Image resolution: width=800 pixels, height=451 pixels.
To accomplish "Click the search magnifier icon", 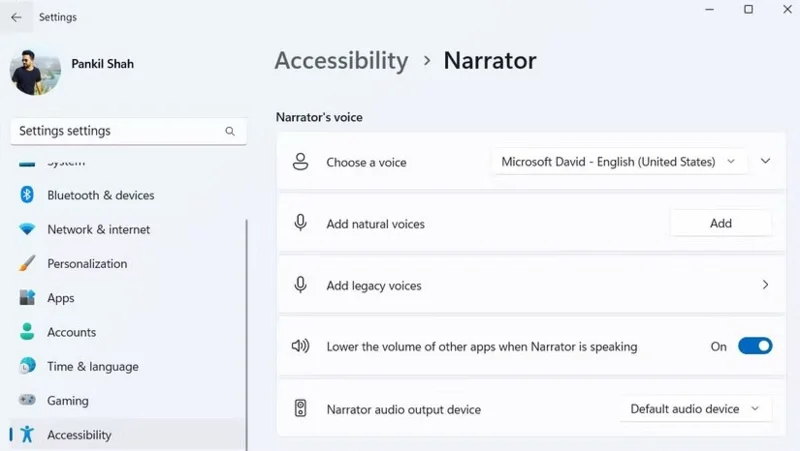I will click(230, 131).
